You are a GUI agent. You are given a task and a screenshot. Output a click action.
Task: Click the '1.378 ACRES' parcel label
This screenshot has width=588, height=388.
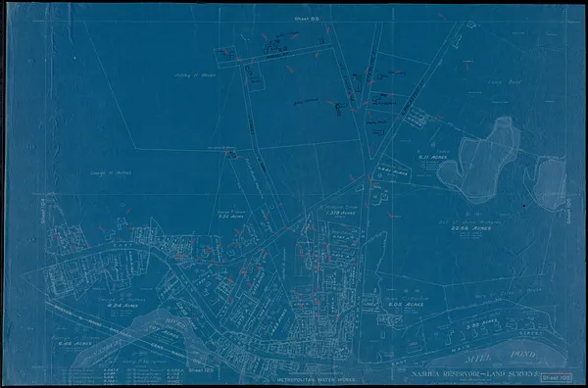click(340, 213)
